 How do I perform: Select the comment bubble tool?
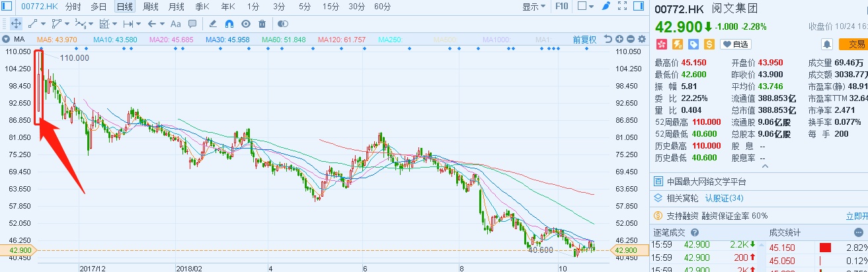192,24
